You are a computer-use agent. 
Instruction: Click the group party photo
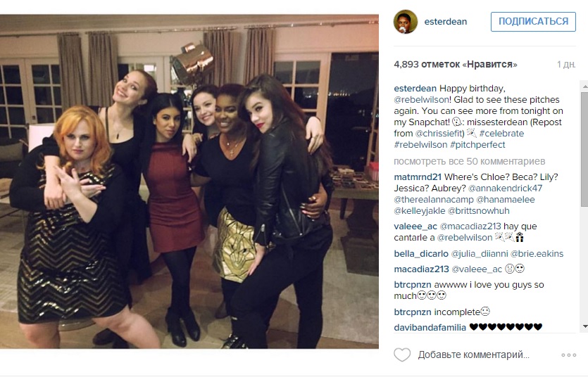189,181
